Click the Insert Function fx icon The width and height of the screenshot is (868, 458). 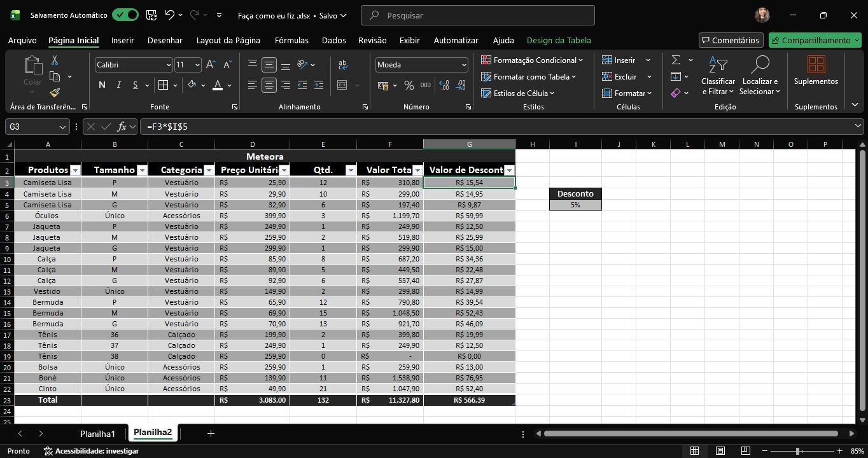(x=122, y=127)
